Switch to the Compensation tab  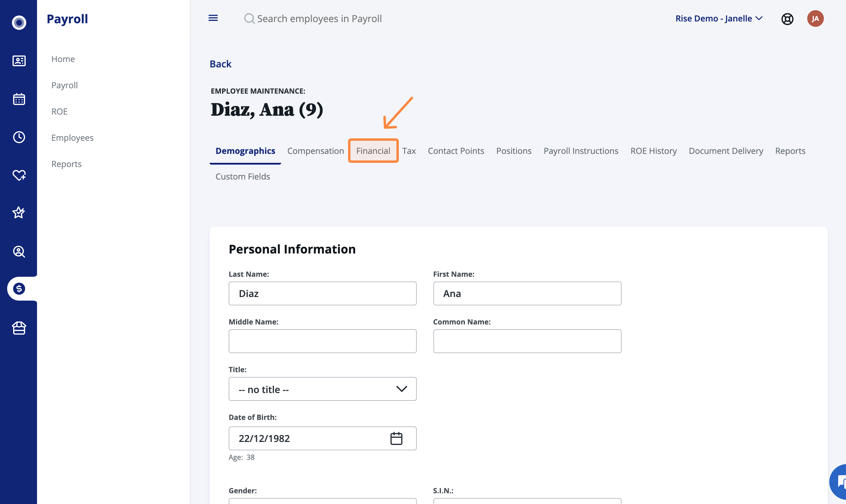pyautogui.click(x=316, y=151)
